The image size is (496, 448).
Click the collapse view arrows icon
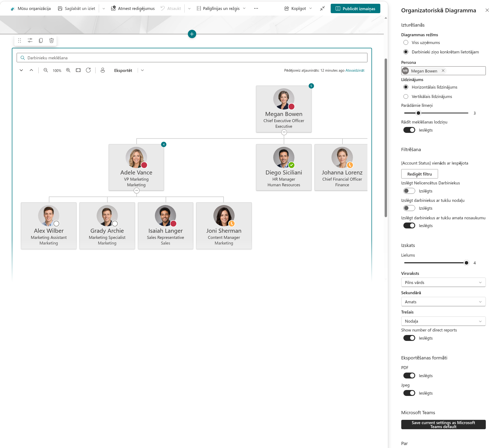pyautogui.click(x=322, y=9)
